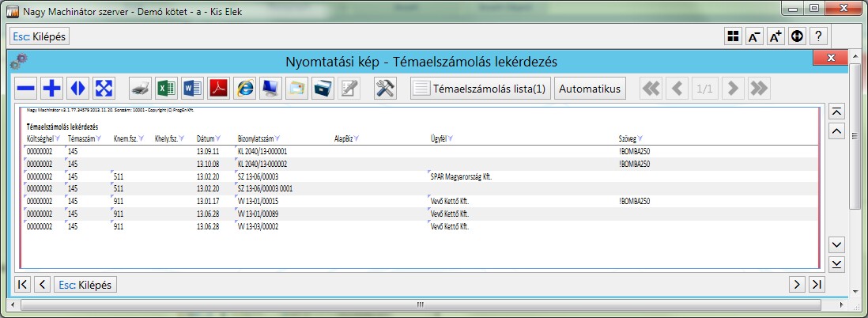The image size is (868, 318).
Task: Select bizonylatszám KL 2040/13-000002
Action: point(262,165)
